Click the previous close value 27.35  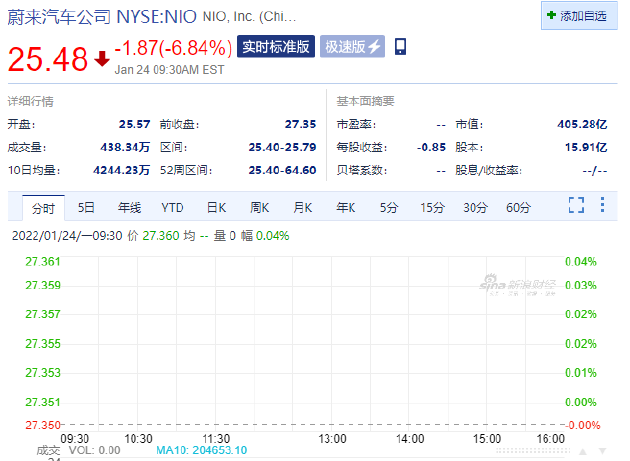pos(301,124)
